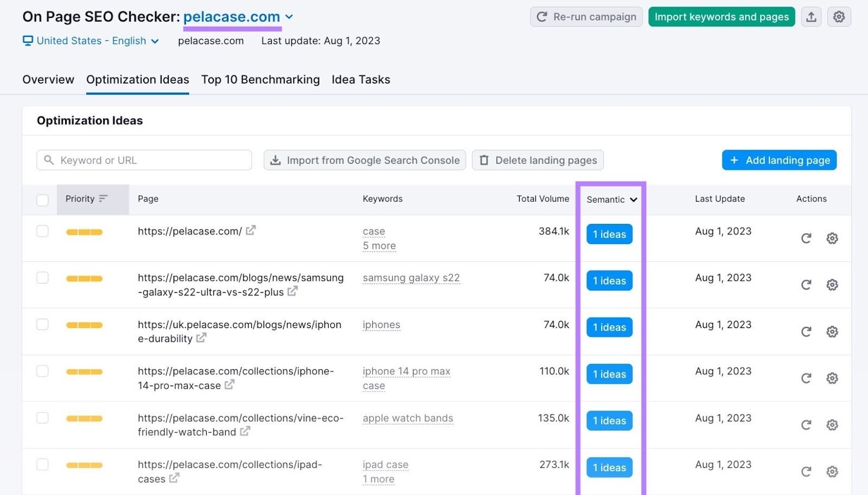Viewport: 868px width, 495px height.
Task: Refresh the apple watch bands row
Action: pyautogui.click(x=806, y=425)
